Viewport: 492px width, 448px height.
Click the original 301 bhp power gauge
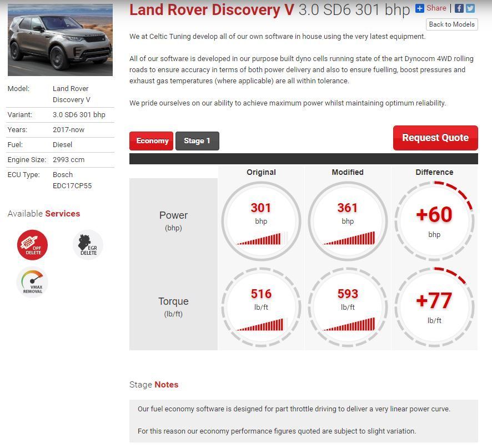pyautogui.click(x=261, y=221)
